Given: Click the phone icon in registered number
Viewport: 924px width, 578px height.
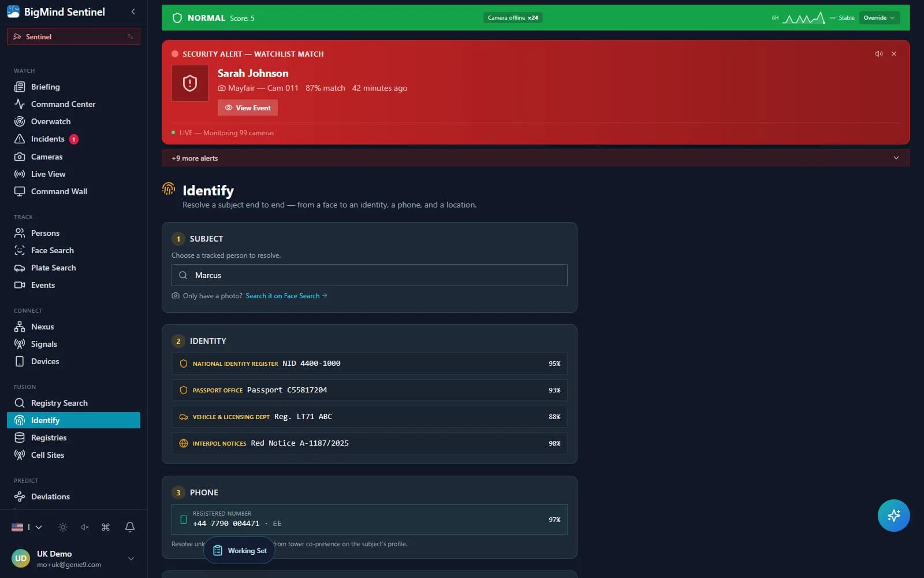Looking at the screenshot, I should pyautogui.click(x=184, y=520).
